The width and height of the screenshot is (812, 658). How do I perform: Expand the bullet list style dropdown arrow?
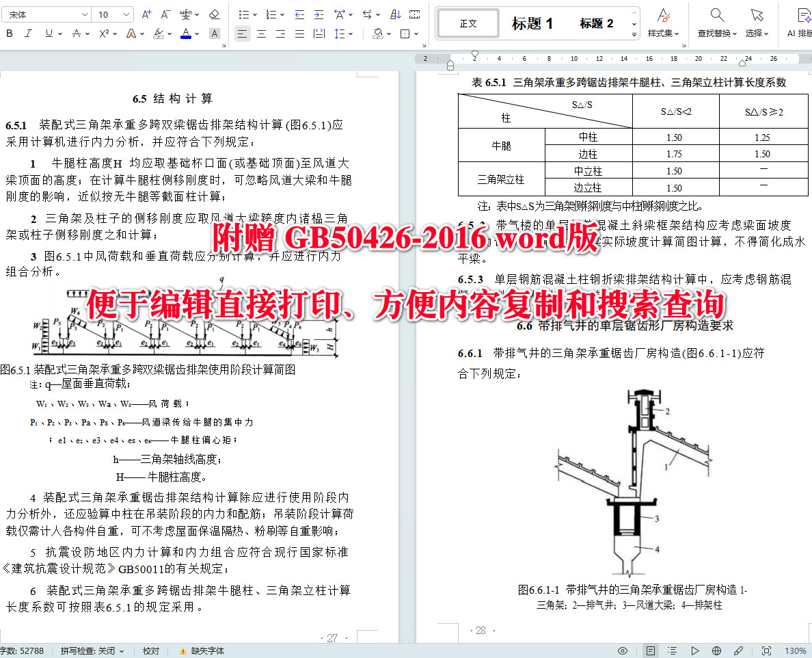tap(255, 14)
